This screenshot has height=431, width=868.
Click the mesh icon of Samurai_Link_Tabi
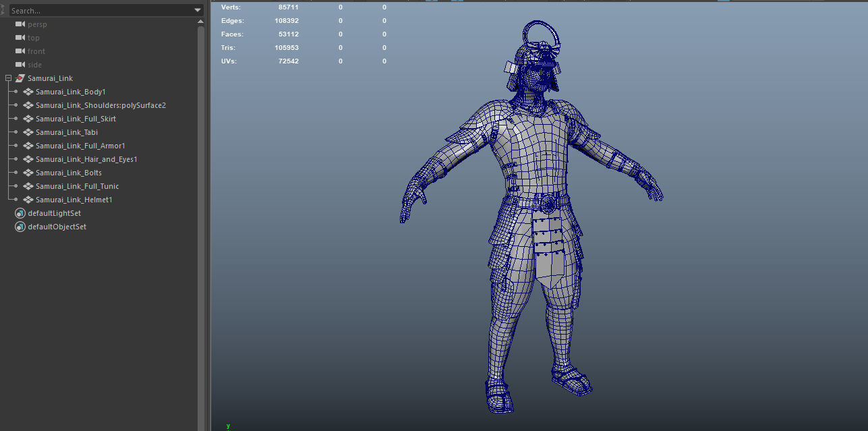[x=28, y=132]
